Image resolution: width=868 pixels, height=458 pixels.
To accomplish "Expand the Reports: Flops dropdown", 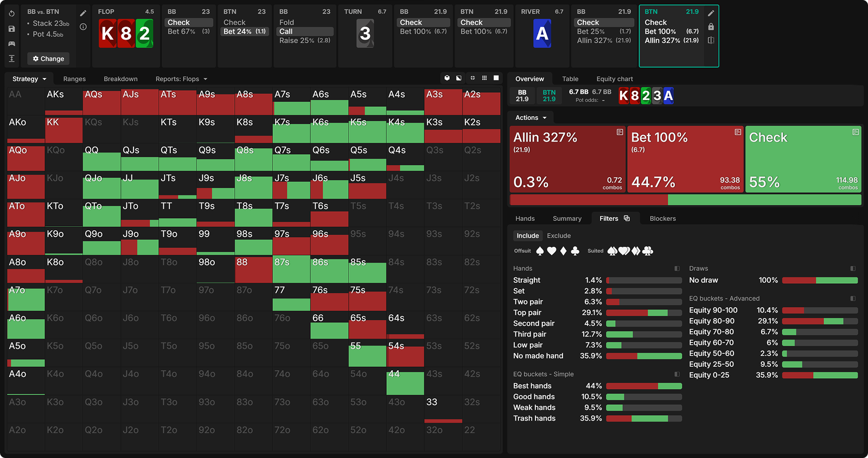I will [181, 79].
